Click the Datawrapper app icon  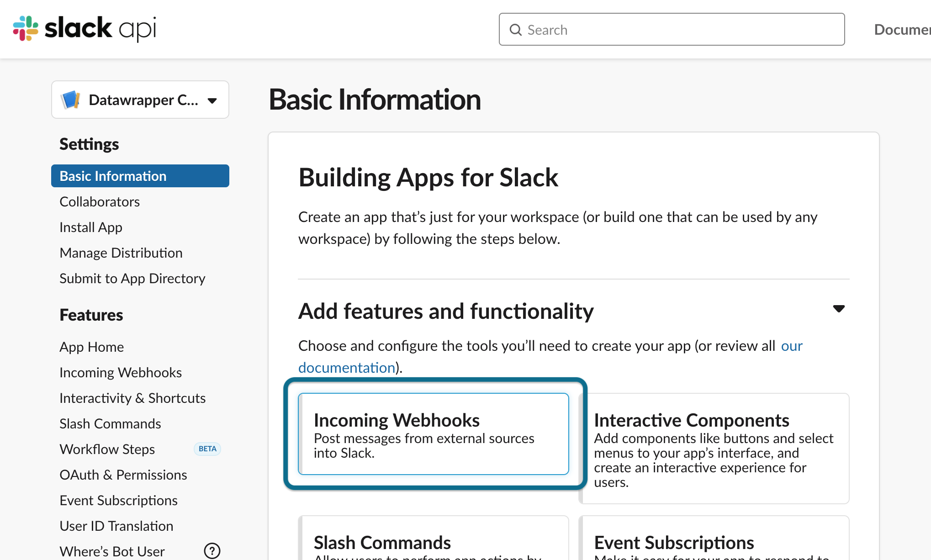71,100
